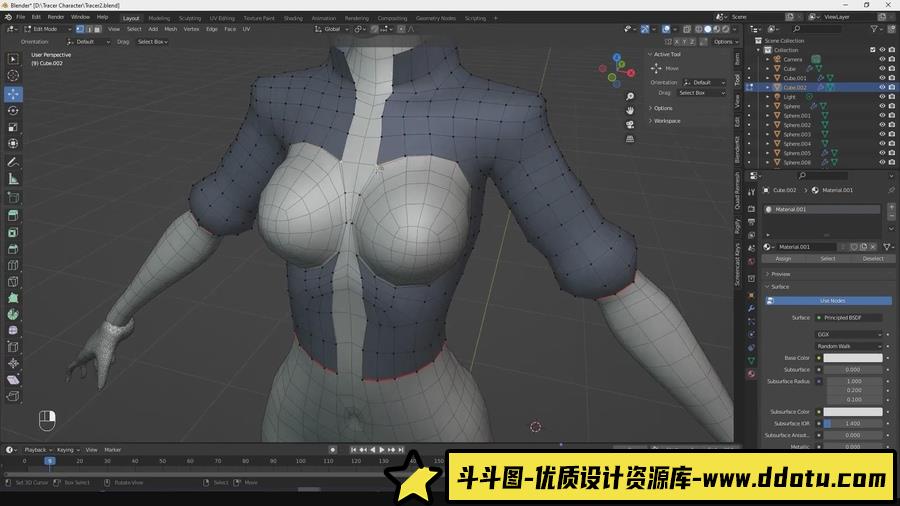Click the Assign material button
Viewport: 900px width, 506px height.
point(783,259)
